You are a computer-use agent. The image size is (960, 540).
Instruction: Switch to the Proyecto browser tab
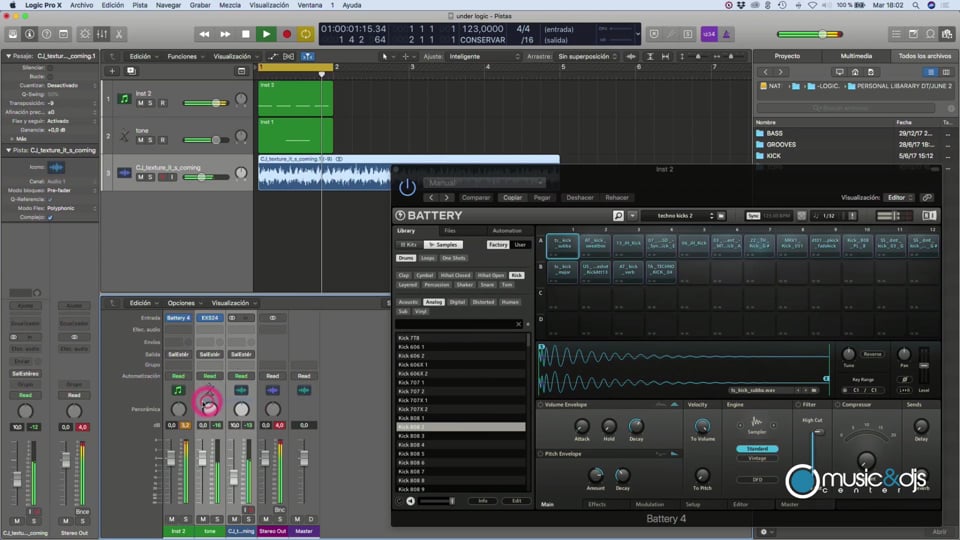coord(787,56)
